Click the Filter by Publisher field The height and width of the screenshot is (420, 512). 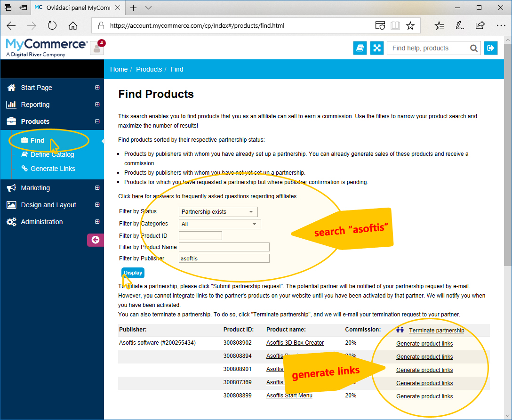point(224,258)
